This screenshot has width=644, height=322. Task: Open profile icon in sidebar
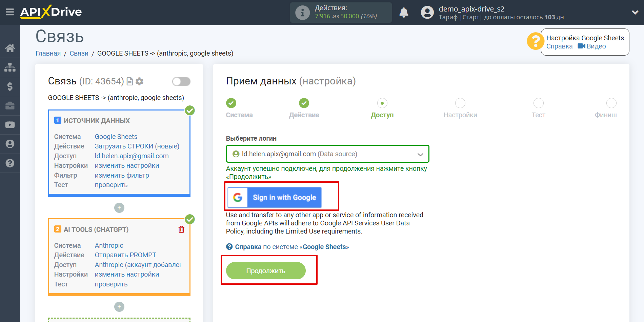point(10,144)
